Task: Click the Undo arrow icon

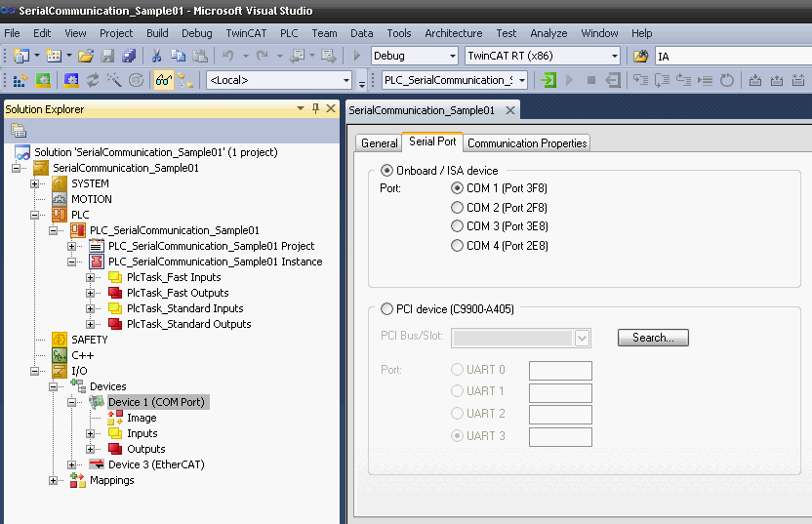Action: (x=227, y=56)
